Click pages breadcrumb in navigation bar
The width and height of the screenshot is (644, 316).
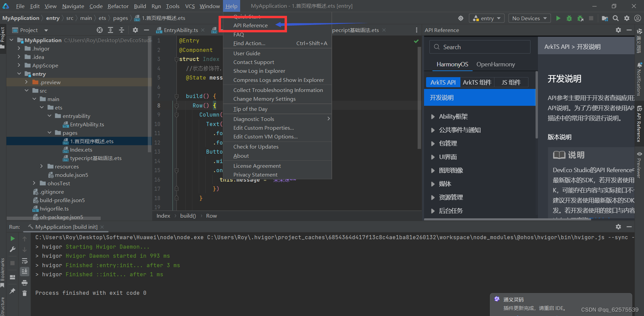tap(120, 18)
